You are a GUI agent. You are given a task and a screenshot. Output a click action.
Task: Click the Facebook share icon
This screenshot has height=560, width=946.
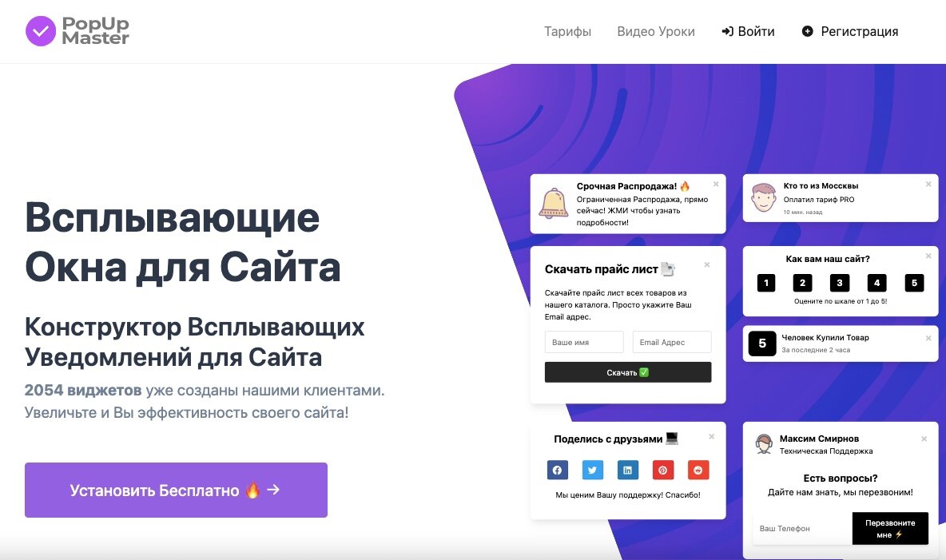tap(557, 470)
